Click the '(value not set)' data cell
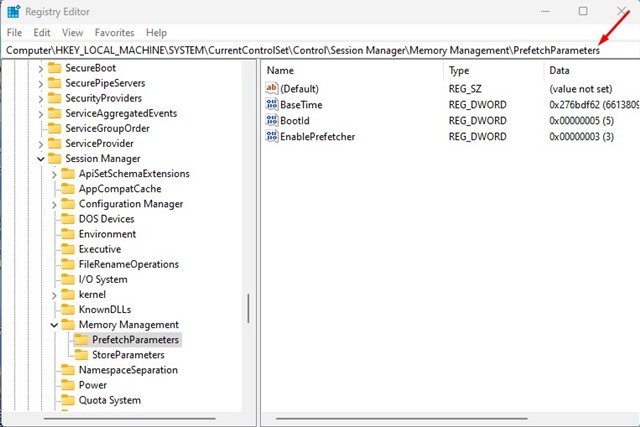The height and width of the screenshot is (427, 640). [580, 89]
